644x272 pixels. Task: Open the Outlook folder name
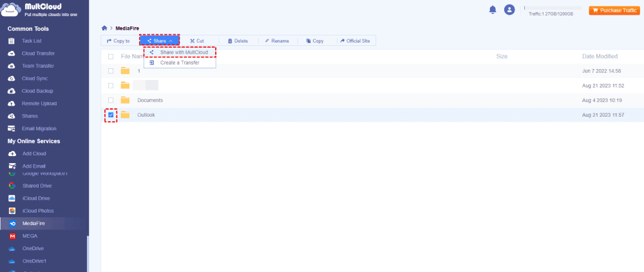146,115
